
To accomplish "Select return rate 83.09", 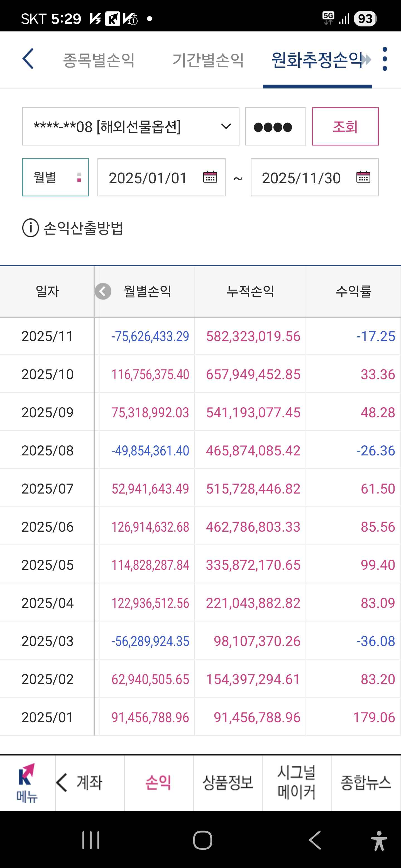I will tap(378, 603).
